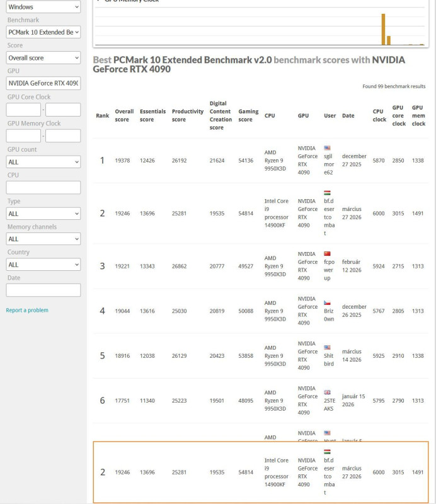Open the Type dropdown

coord(43,214)
